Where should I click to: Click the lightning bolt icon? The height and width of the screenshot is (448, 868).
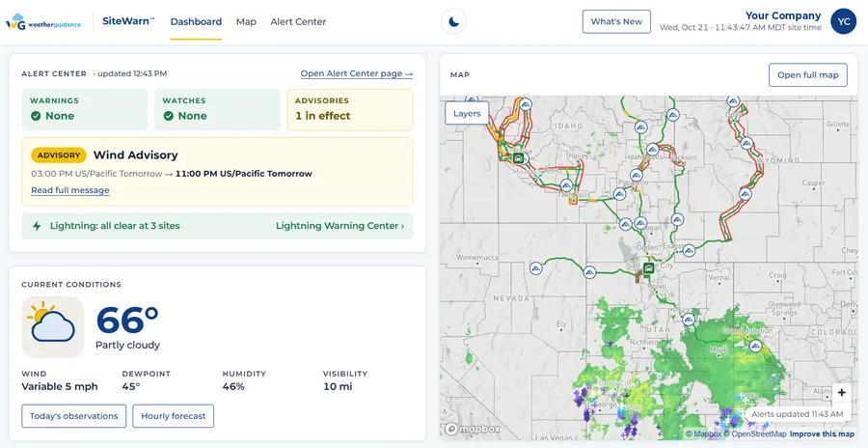pyautogui.click(x=37, y=226)
